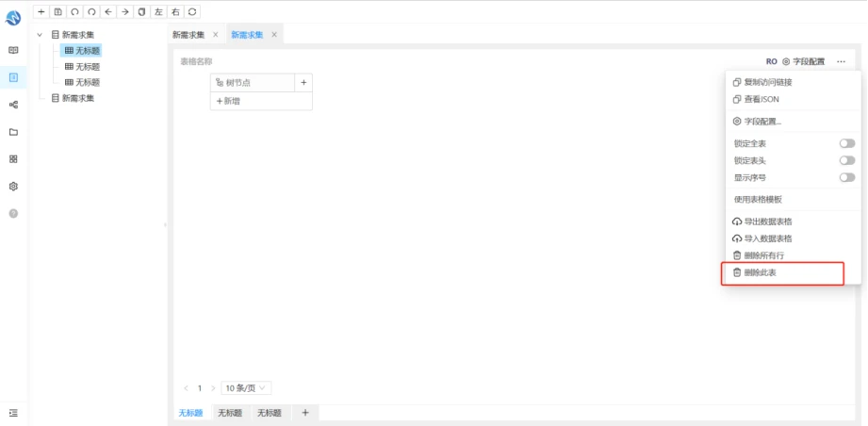Click the copy document toolbar icon
This screenshot has height=426, width=868.
pyautogui.click(x=141, y=11)
